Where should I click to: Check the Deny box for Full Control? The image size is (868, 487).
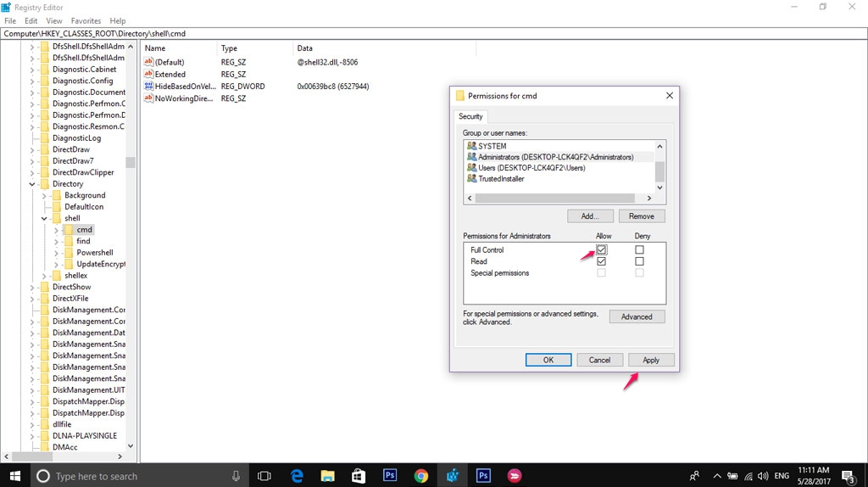click(x=639, y=250)
